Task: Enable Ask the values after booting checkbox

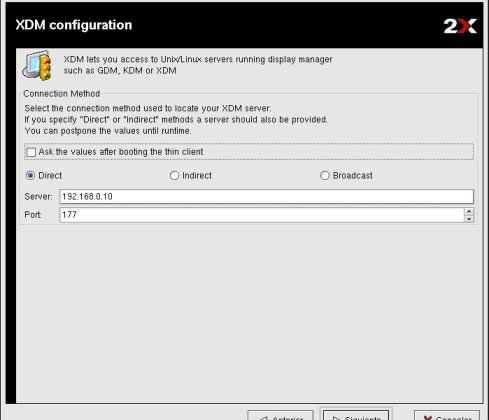Action: (x=31, y=152)
